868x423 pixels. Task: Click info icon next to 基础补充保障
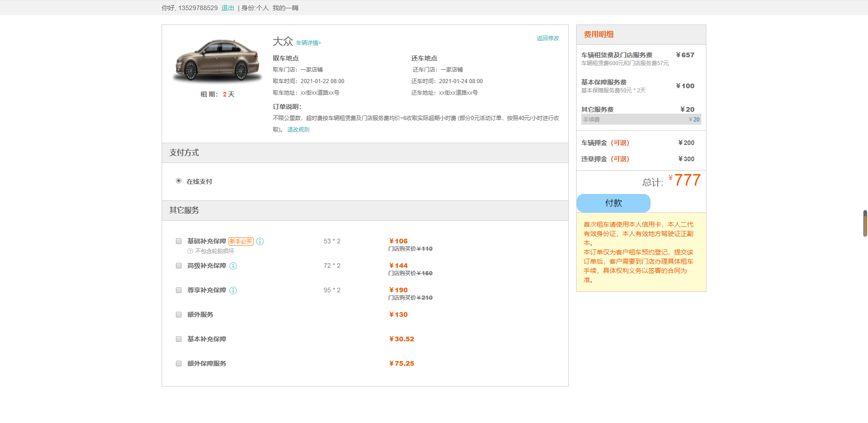(260, 242)
